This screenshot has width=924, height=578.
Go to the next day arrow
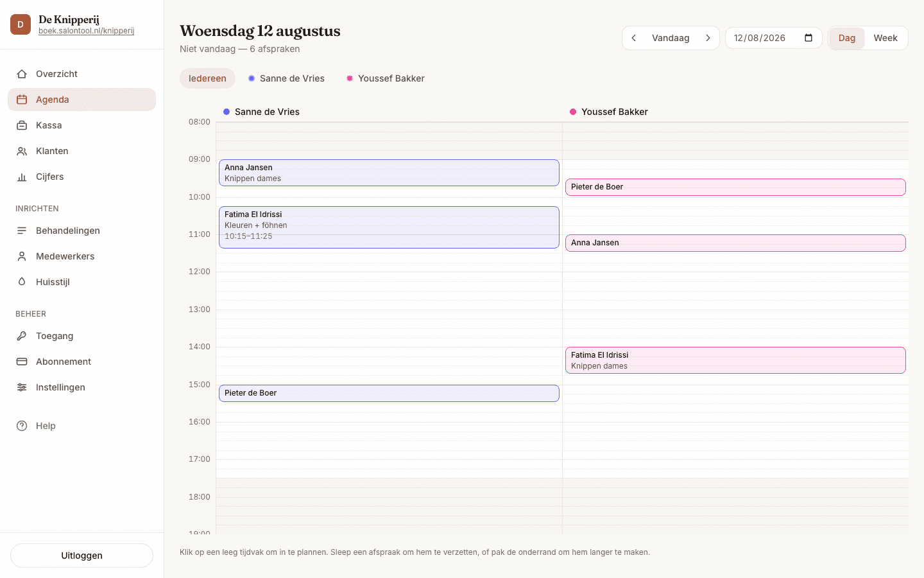coord(708,38)
